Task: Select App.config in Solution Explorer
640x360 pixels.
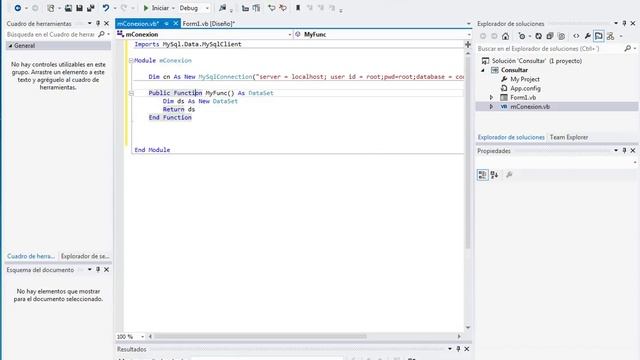Action: point(525,88)
